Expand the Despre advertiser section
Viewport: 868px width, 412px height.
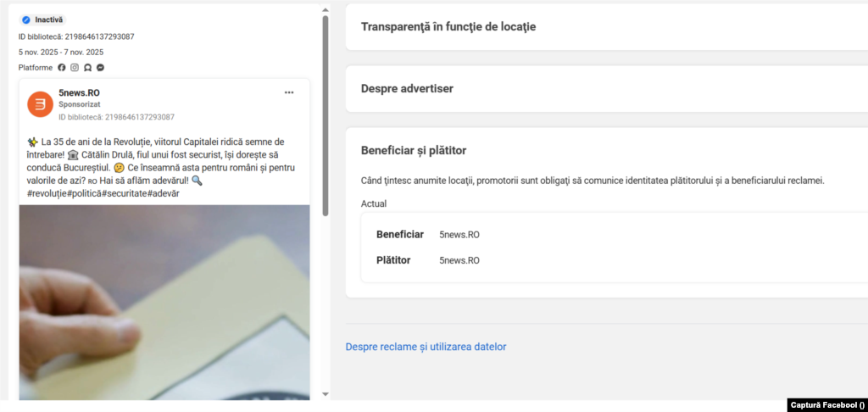407,88
